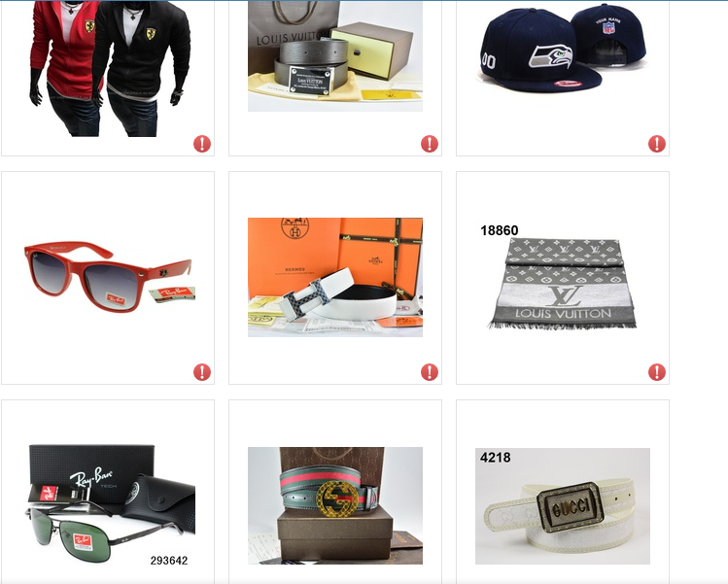
Task: Click the 4218 number on Gucci belt image
Action: [496, 458]
